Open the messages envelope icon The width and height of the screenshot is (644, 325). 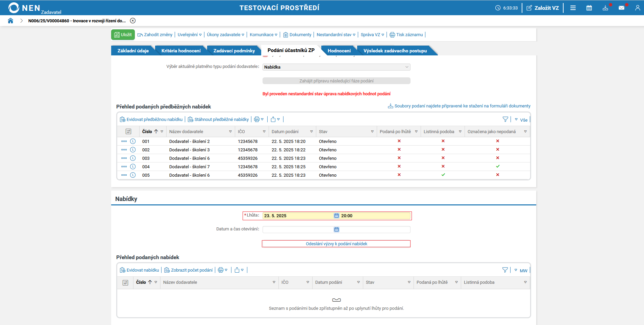click(621, 8)
